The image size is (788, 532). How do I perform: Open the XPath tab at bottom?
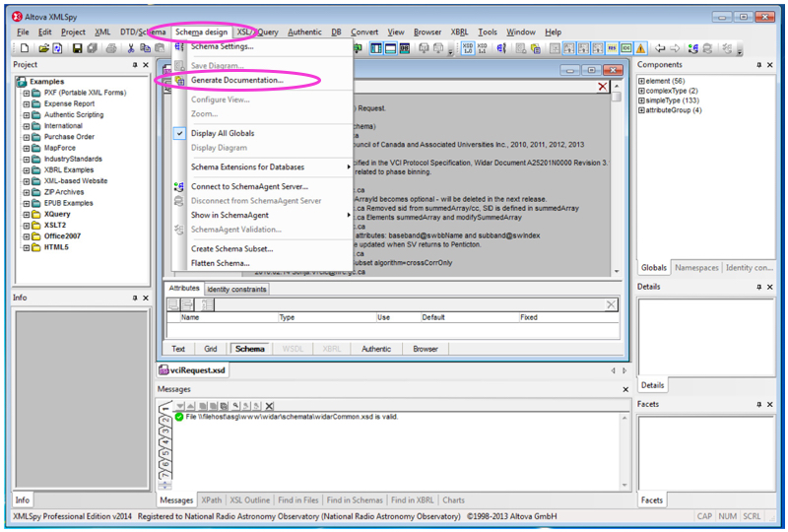click(x=212, y=500)
